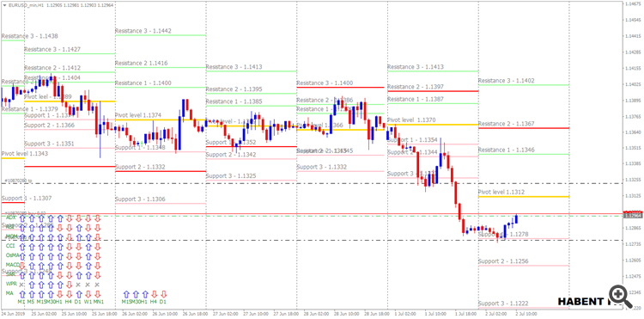Image resolution: width=644 pixels, height=319 pixels.
Task: Select the 'Pivot level 1.1370' label
Action: point(411,120)
